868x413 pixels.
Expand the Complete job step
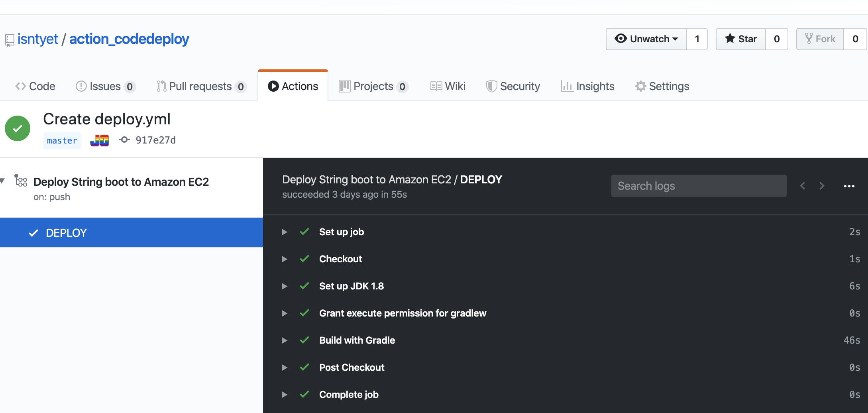(285, 395)
